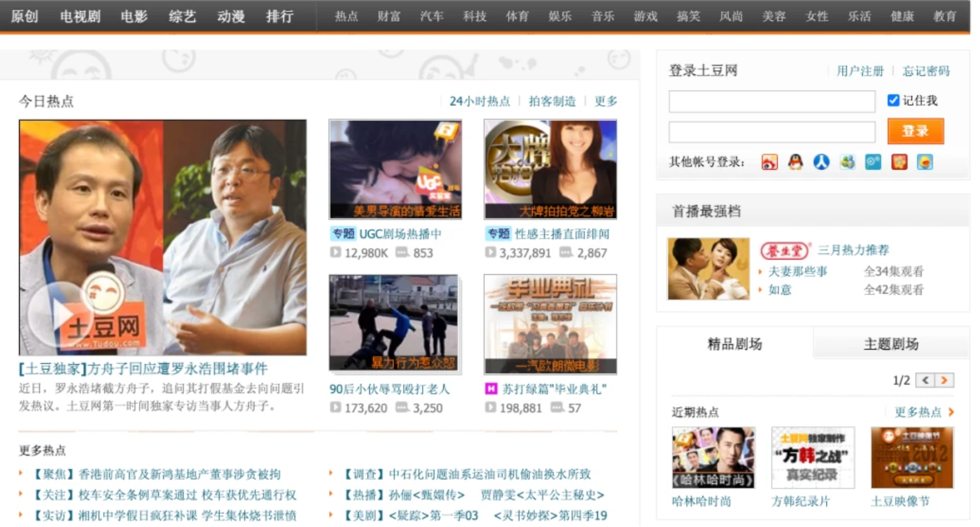This screenshot has height=527, width=980.
Task: Log in with the QQ penguin icon
Action: pos(795,162)
